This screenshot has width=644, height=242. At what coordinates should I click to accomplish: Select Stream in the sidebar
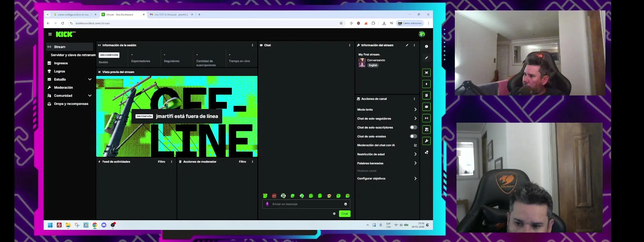pyautogui.click(x=69, y=47)
